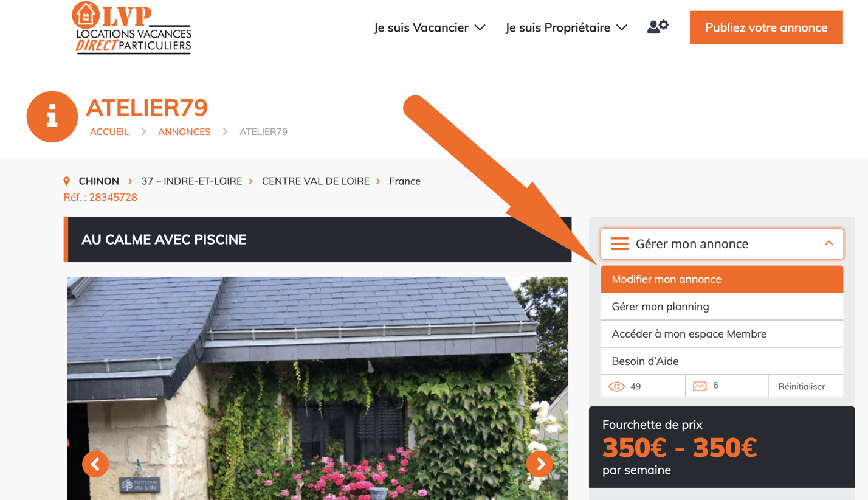Expand the Je suis Vacancier menu
The height and width of the screenshot is (500, 868).
(x=430, y=27)
